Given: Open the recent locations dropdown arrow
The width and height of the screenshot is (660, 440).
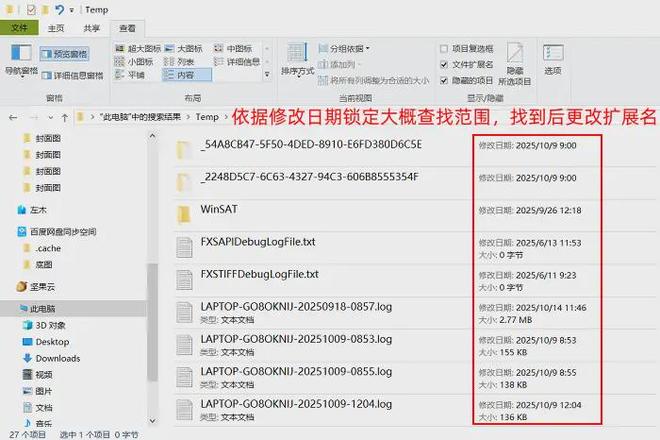Looking at the screenshot, I should pyautogui.click(x=51, y=117).
